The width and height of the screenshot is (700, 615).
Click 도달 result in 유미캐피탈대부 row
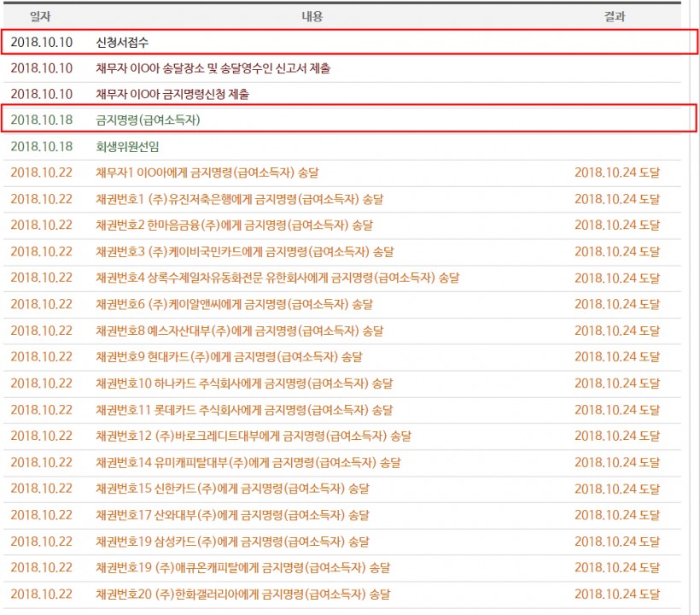[x=617, y=462]
